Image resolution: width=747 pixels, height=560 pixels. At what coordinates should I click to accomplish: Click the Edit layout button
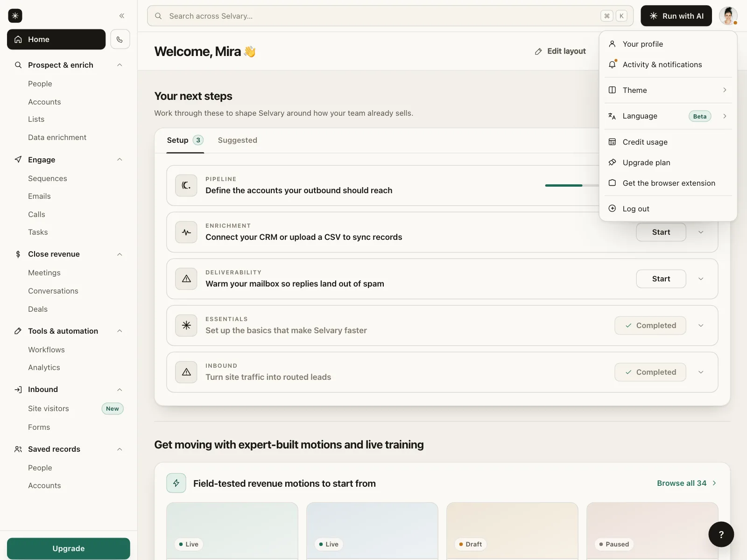tap(560, 51)
